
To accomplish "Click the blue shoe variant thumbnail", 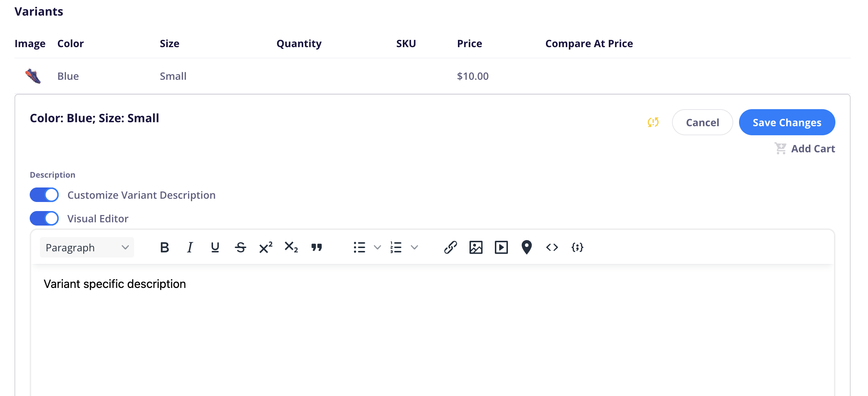I will [x=33, y=76].
